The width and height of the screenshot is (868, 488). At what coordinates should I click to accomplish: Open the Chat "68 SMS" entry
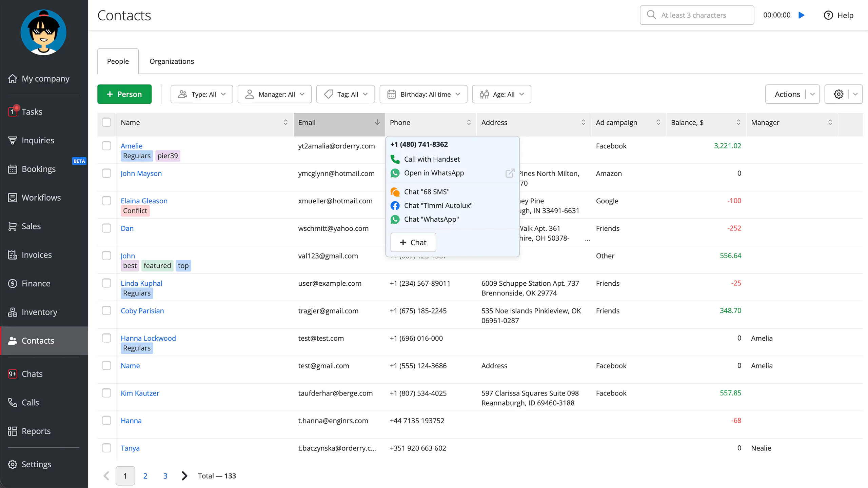[x=426, y=192]
